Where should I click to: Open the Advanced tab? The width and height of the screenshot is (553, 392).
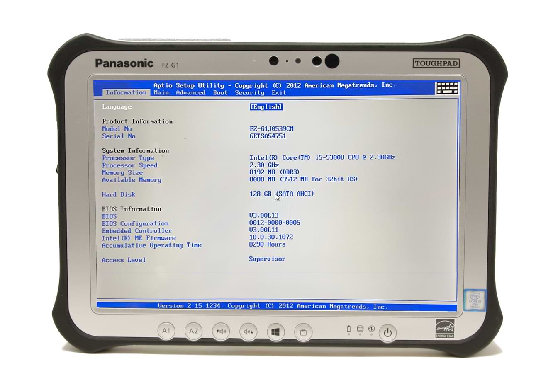tap(190, 93)
